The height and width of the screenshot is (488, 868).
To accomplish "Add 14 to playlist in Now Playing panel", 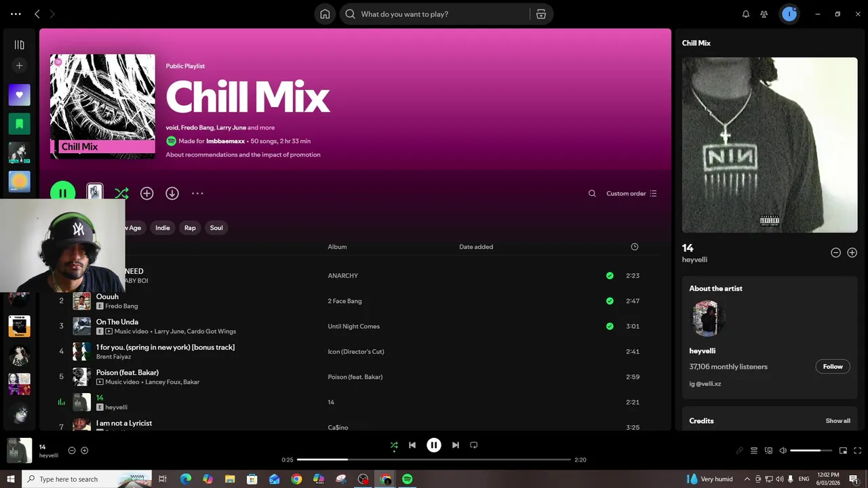I will point(852,252).
